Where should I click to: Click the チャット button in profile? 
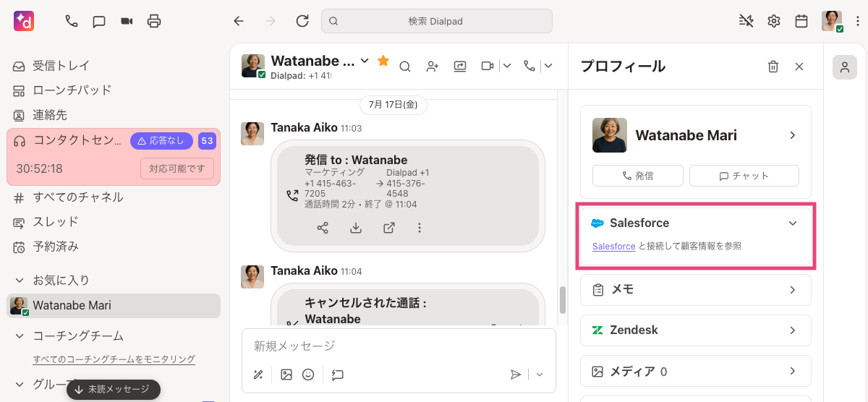744,176
